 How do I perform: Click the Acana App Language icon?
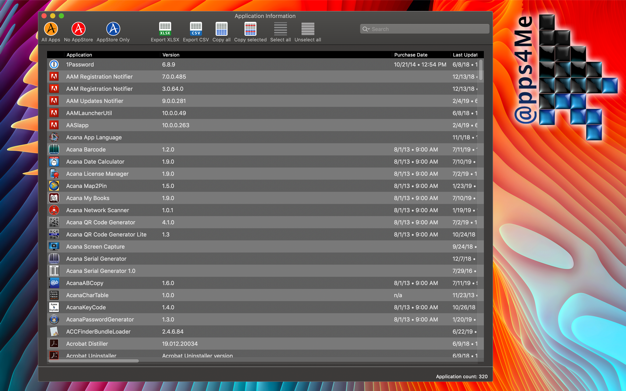(x=54, y=137)
